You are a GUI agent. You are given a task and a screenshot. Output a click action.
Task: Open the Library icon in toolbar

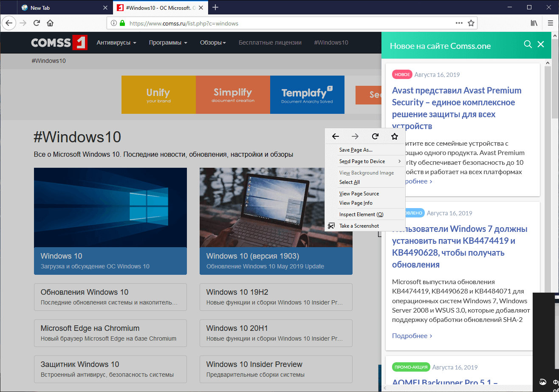[534, 23]
